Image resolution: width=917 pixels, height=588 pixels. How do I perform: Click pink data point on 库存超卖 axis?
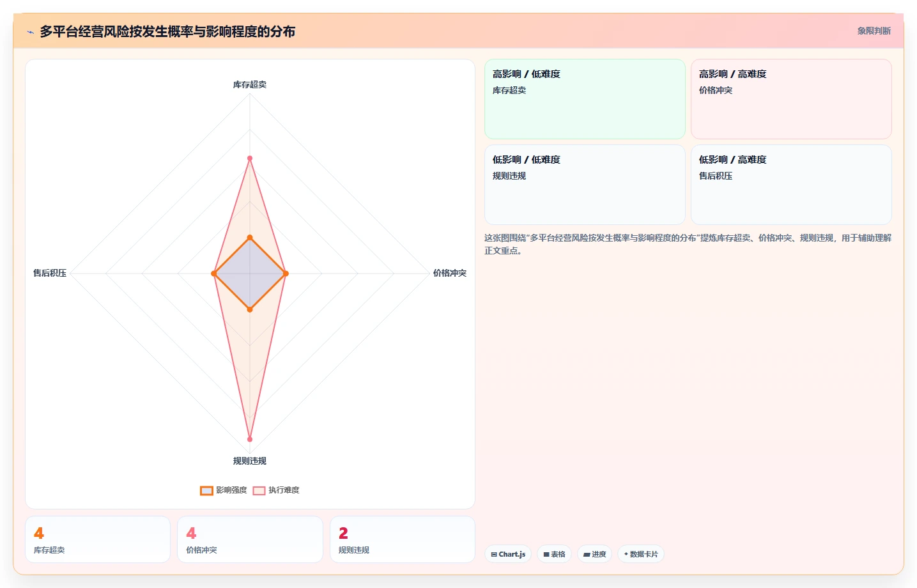250,159
